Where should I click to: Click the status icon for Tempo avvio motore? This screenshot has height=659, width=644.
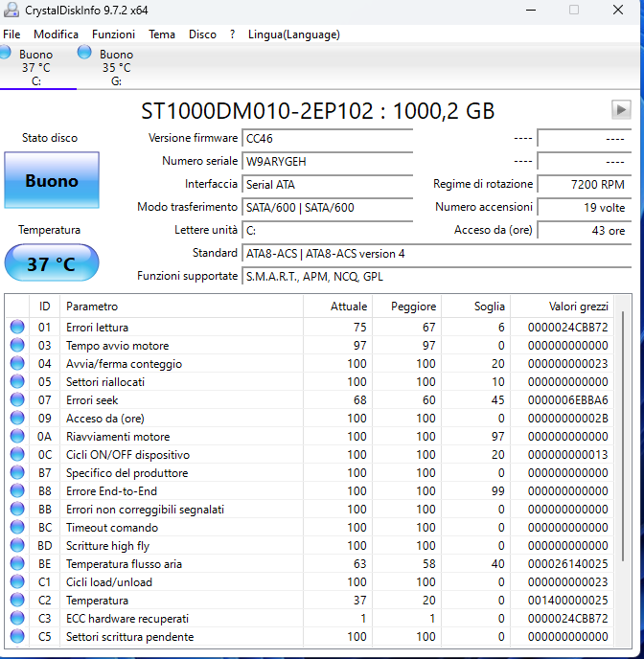(x=17, y=345)
